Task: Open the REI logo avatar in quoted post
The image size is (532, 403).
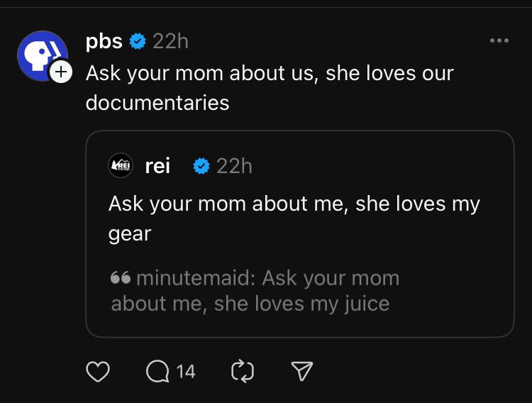Action: coord(121,165)
